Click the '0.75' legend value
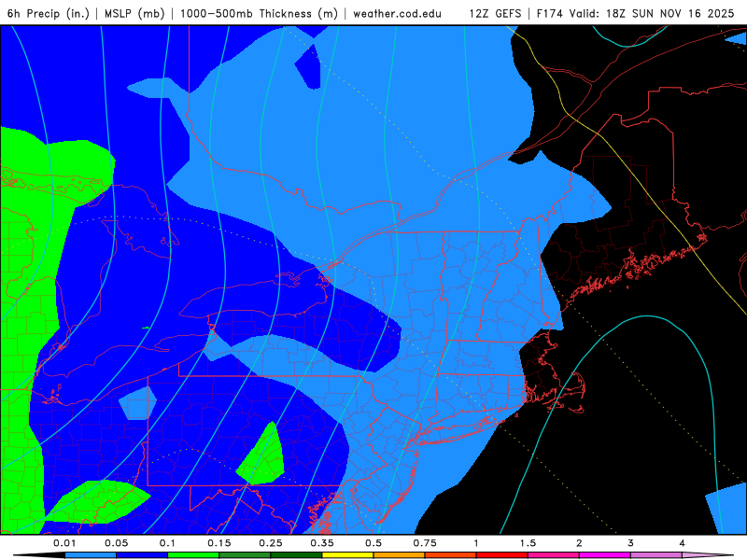 click(425, 543)
